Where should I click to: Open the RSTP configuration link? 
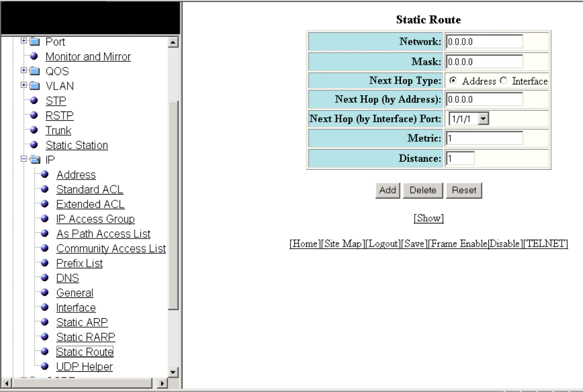point(60,115)
